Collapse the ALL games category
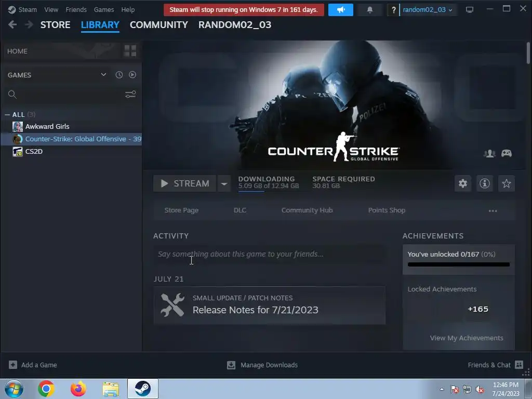Viewport: 532px width, 399px height. 7,115
